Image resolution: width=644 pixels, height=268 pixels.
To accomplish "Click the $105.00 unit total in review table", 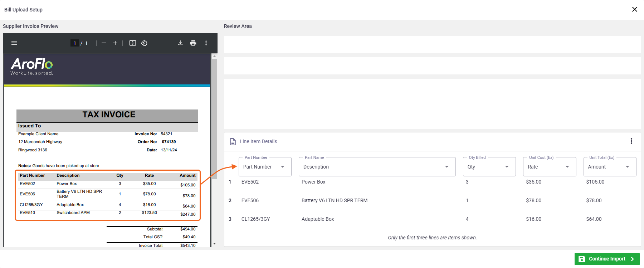I will pyautogui.click(x=595, y=182).
